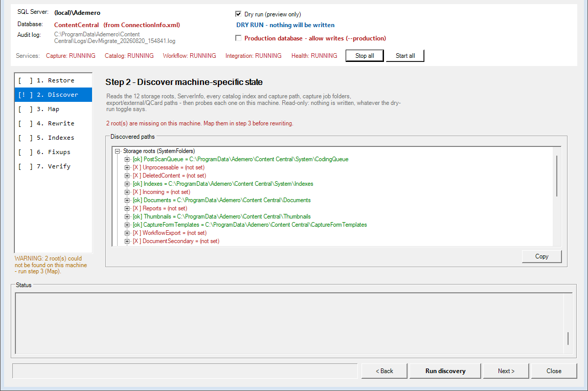Select step 2. Discover in sidebar
The width and height of the screenshot is (588, 391).
pyautogui.click(x=53, y=95)
